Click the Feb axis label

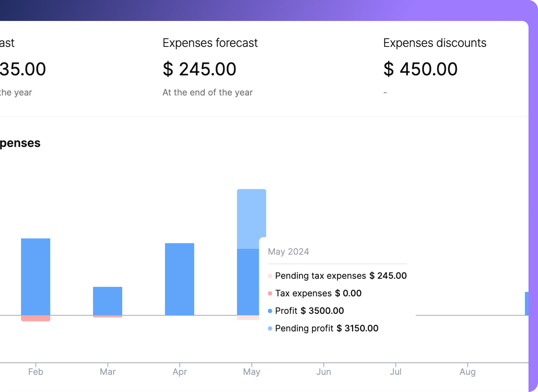[35, 372]
